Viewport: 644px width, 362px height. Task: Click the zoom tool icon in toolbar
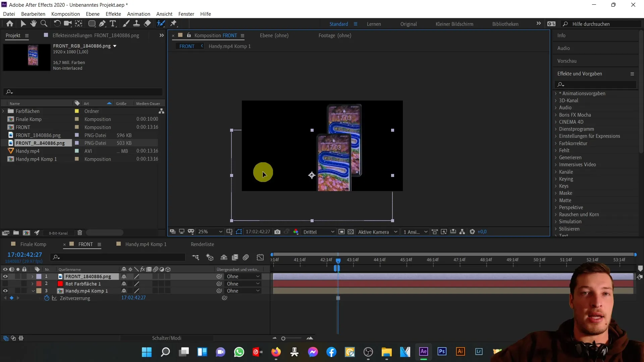(44, 24)
